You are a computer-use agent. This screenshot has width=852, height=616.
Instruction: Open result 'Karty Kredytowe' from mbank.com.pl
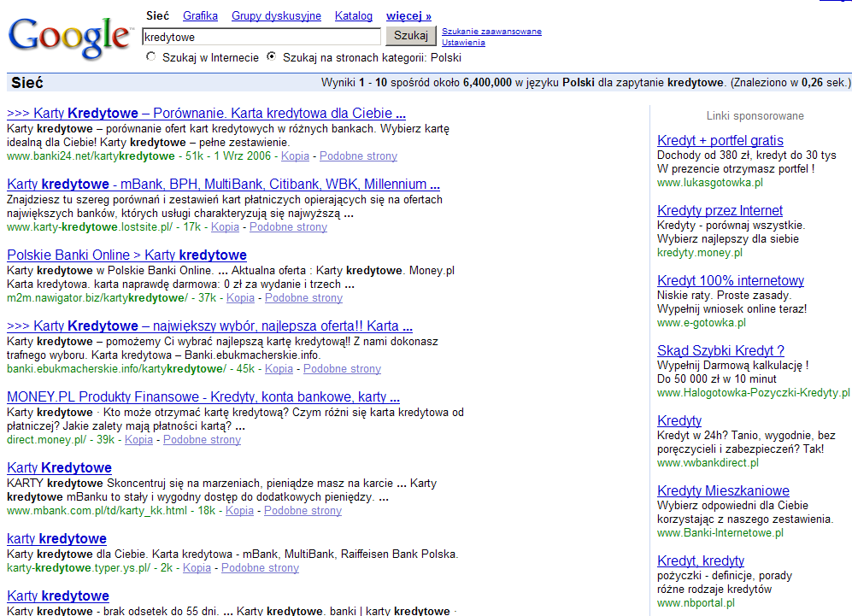pyautogui.click(x=59, y=467)
